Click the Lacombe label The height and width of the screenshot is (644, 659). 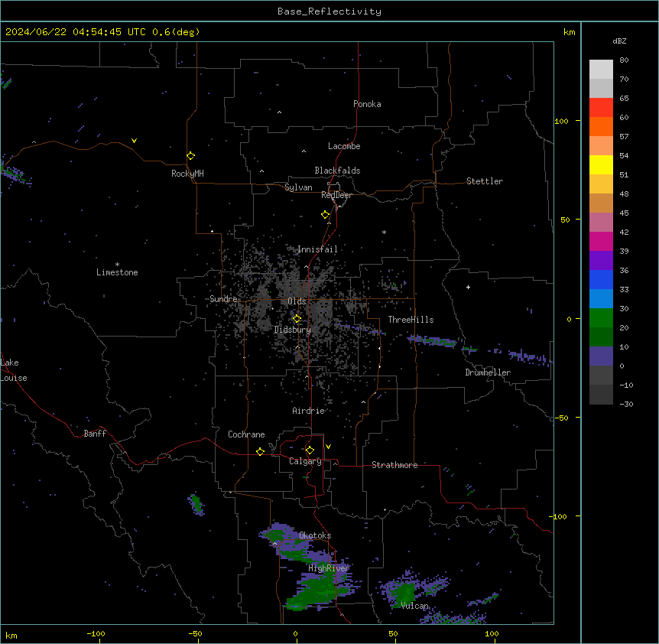point(344,146)
